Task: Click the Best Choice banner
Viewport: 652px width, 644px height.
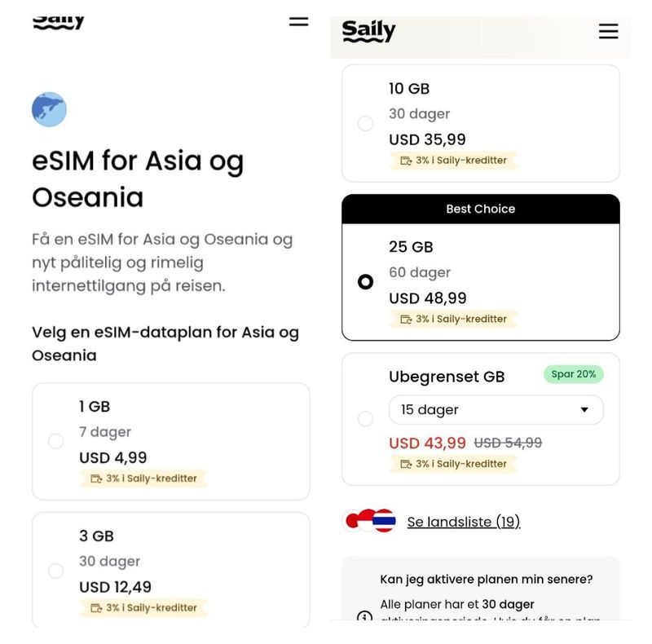Action: [x=480, y=209]
